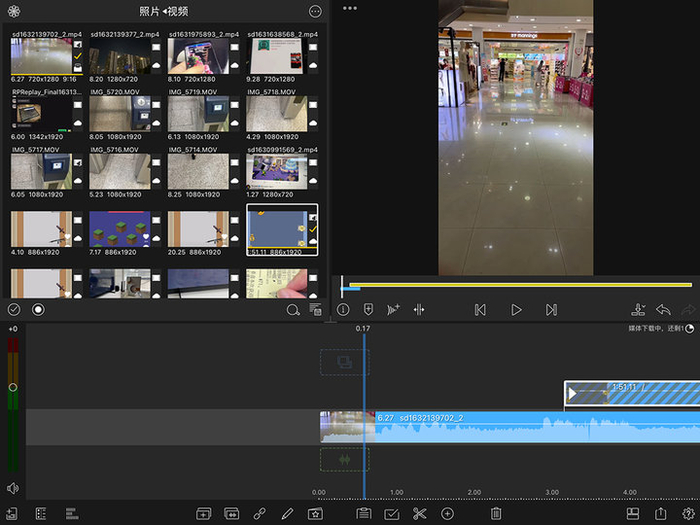The height and width of the screenshot is (525, 700).
Task: Jump to the next clip edit
Action: 551,310
